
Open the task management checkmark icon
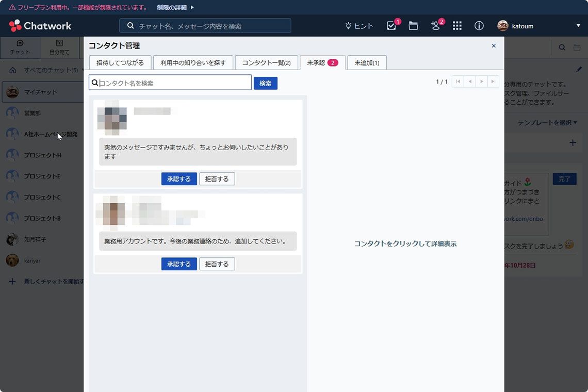click(x=392, y=25)
